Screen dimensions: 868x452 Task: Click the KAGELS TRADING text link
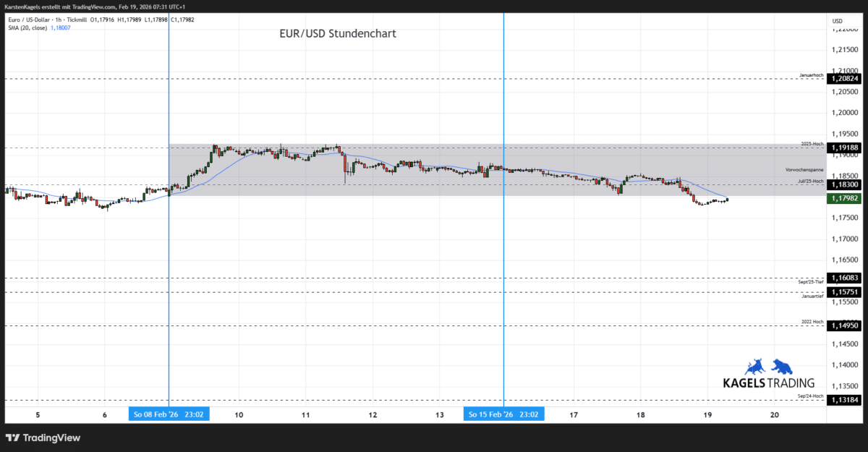pyautogui.click(x=770, y=381)
